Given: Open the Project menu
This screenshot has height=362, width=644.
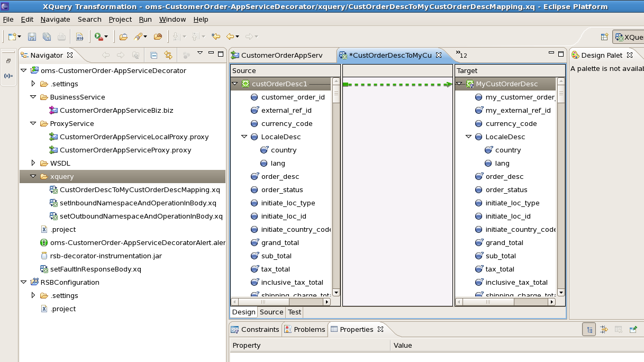Looking at the screenshot, I should coord(120,19).
